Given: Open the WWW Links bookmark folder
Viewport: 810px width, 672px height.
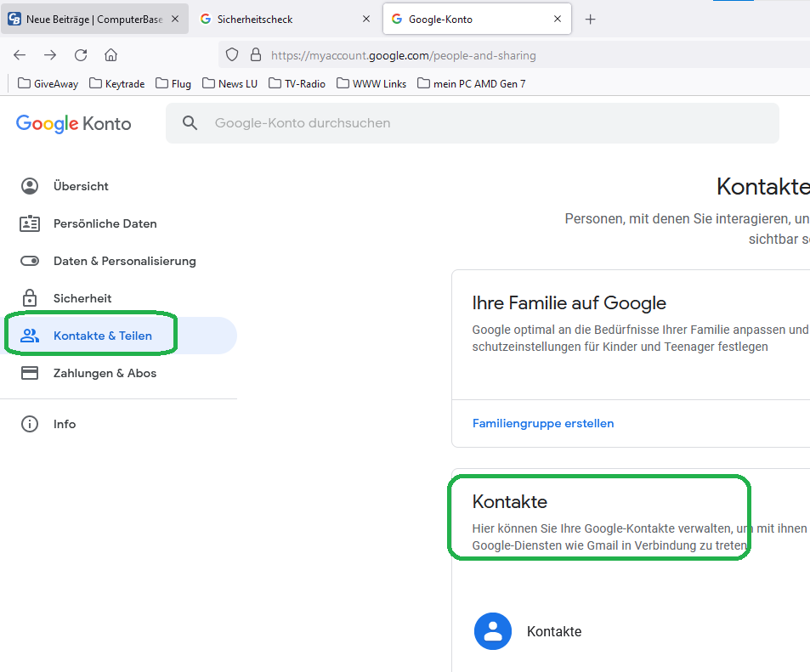Looking at the screenshot, I should coord(371,83).
